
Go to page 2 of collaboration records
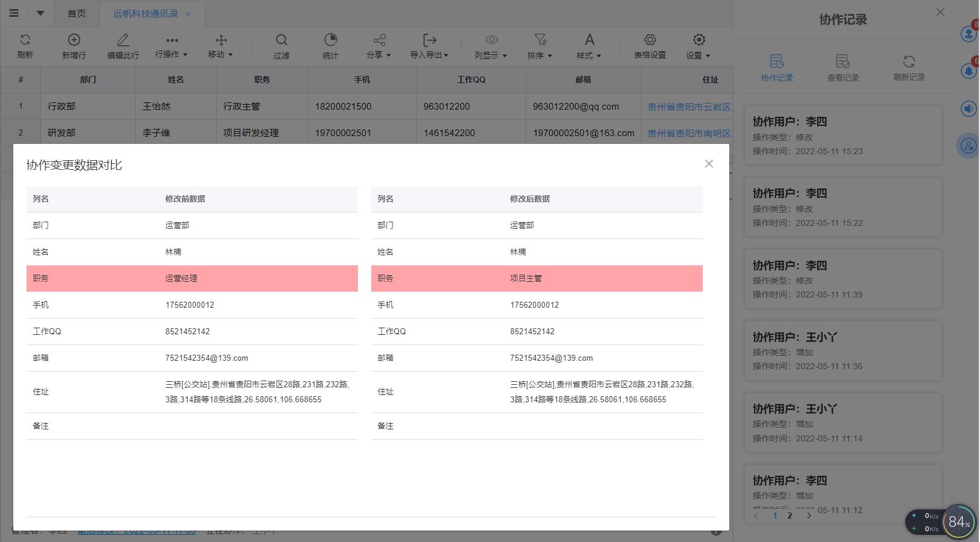pyautogui.click(x=790, y=516)
